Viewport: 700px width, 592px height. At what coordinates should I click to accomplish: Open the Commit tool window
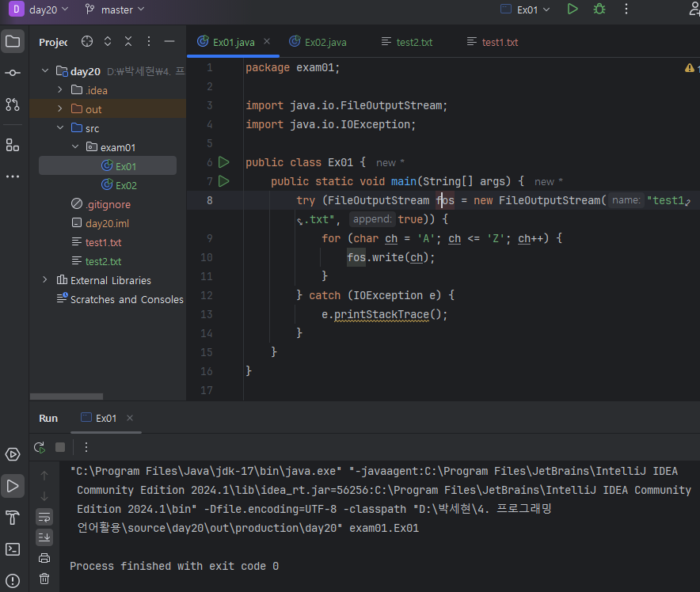pos(13,73)
